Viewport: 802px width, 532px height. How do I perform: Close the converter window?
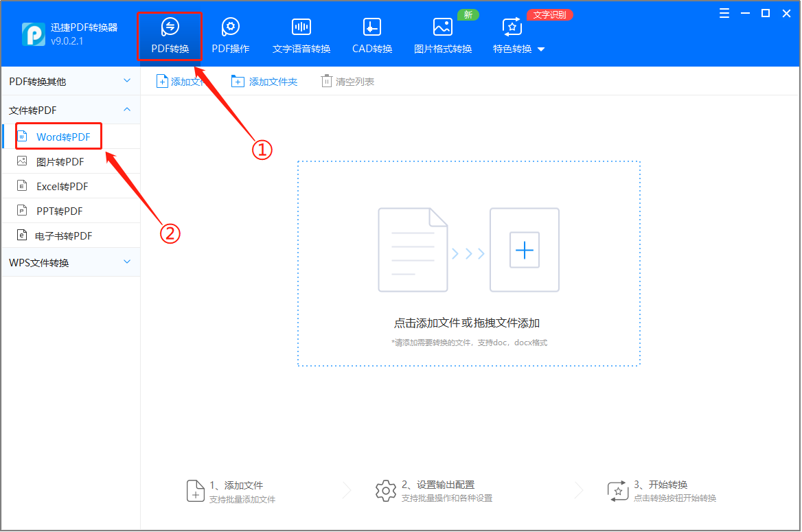[x=787, y=13]
